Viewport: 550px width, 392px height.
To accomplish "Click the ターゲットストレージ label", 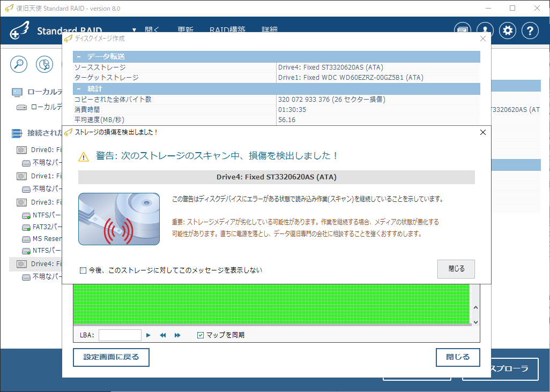I will click(106, 78).
